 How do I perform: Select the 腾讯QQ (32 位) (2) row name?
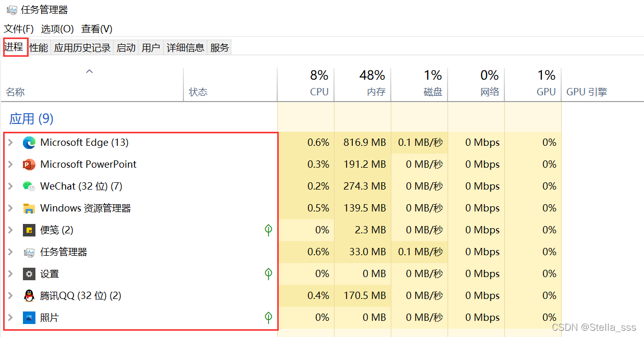pos(81,296)
